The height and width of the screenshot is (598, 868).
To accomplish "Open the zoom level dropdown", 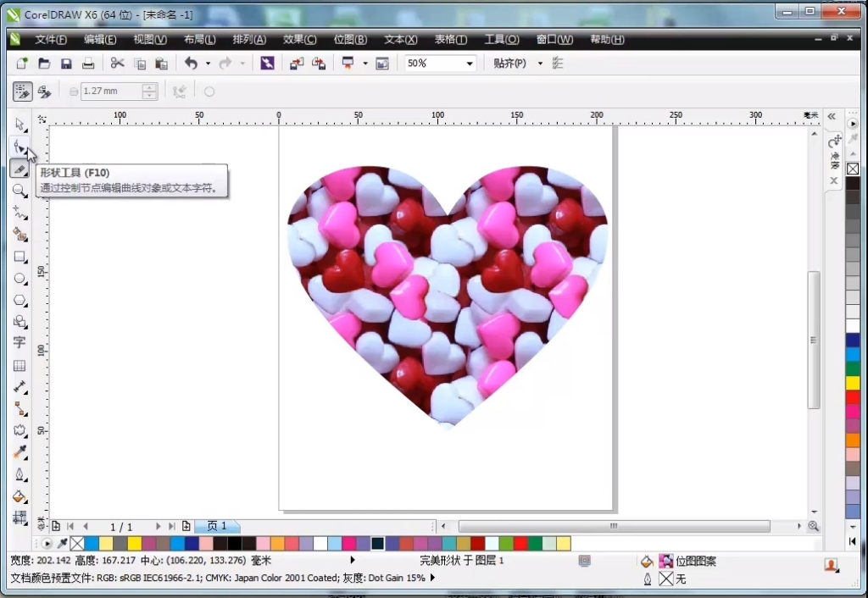I will pos(469,63).
